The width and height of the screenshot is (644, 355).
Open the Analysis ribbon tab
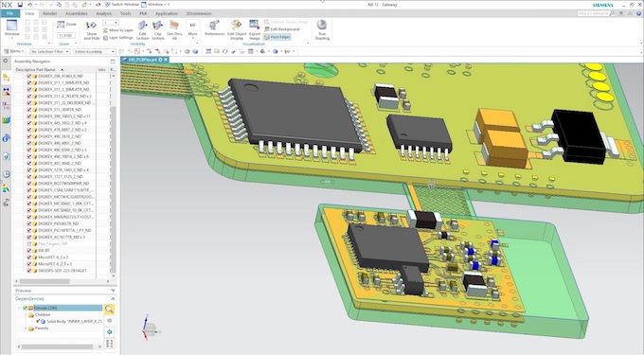tap(104, 13)
